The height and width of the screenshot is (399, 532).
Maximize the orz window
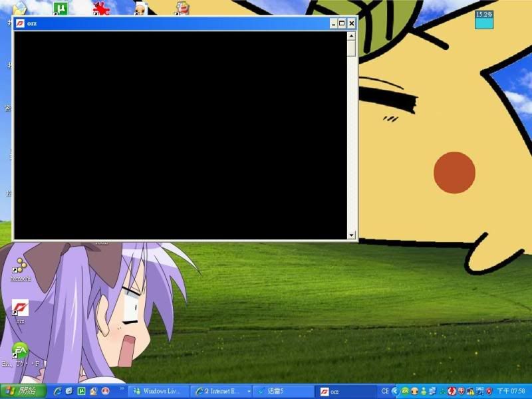[342, 23]
